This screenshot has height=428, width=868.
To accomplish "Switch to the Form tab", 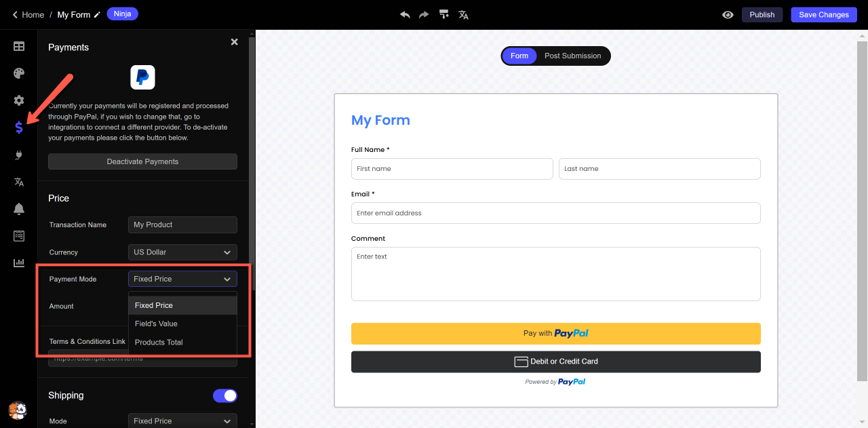I will coord(519,56).
